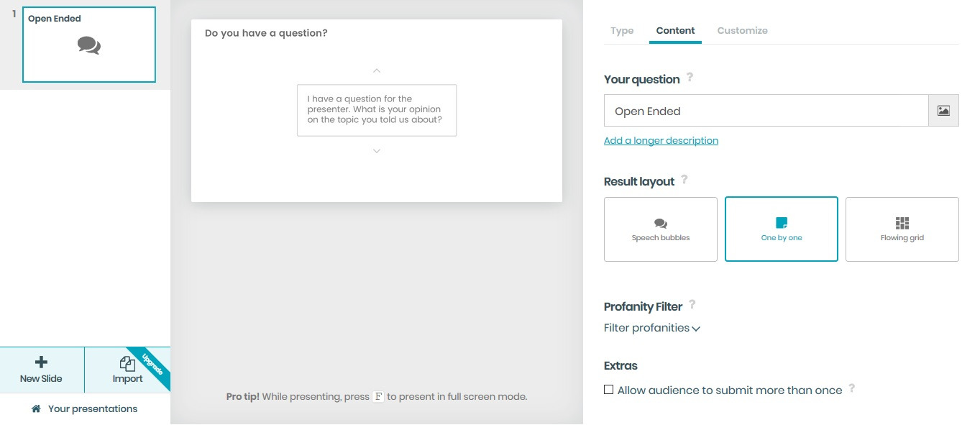
Task: Select Speech bubbles result layout
Action: (x=660, y=229)
